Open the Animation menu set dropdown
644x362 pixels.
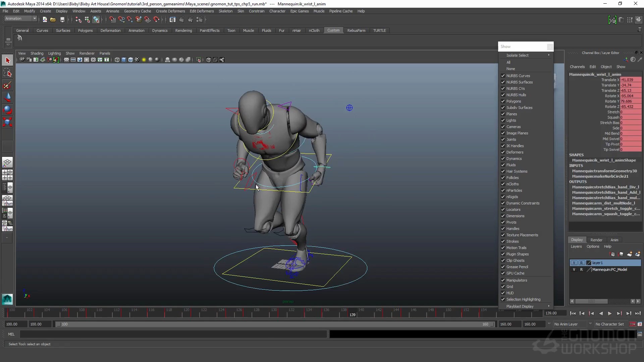click(34, 19)
